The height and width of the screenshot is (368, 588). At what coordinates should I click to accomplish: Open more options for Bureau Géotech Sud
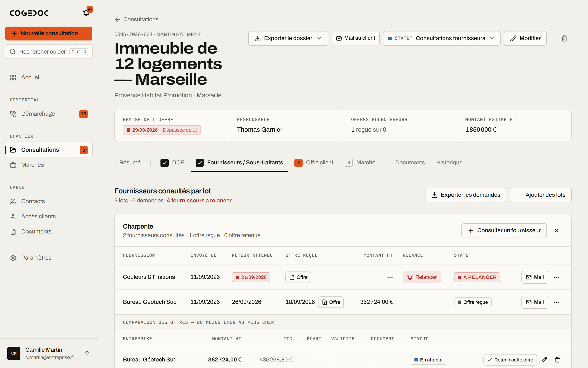[x=556, y=302]
